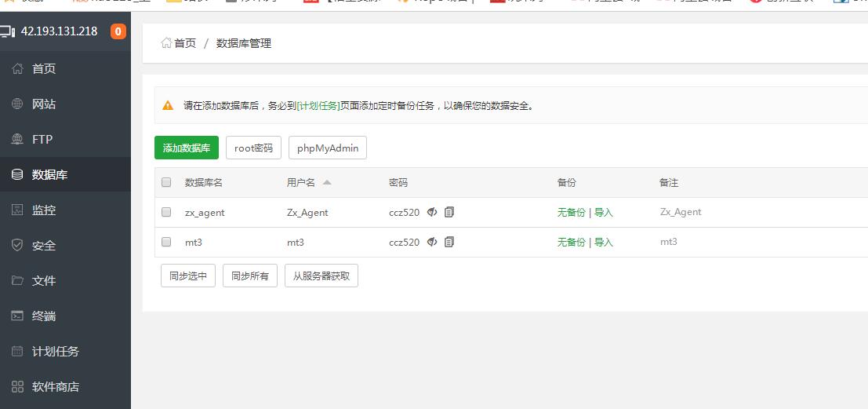Viewport: 868px width, 409px height.
Task: Tick the select-all checkbox in table header
Action: (x=166, y=182)
